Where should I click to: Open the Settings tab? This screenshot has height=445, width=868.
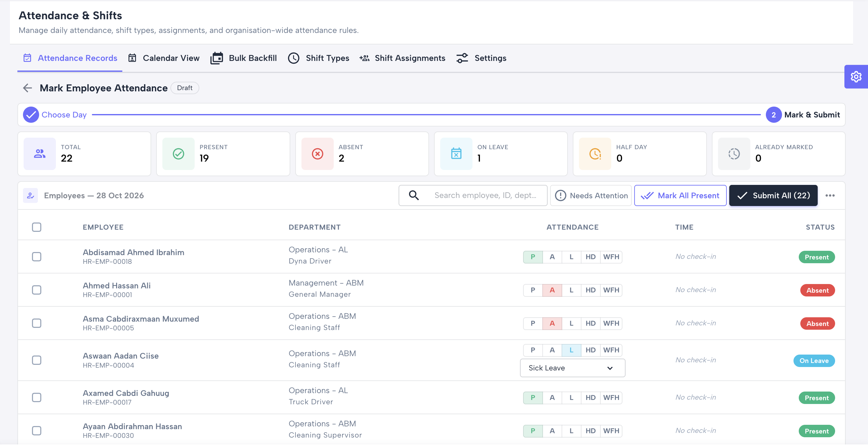[x=481, y=58]
